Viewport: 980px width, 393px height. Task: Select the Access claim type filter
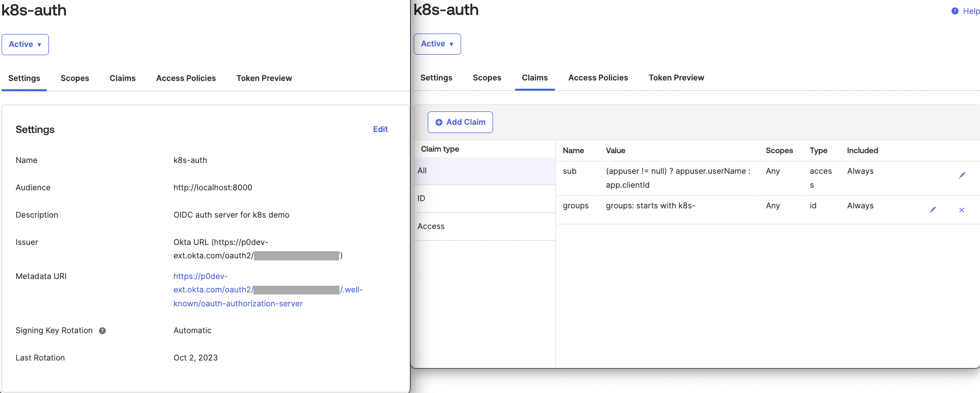pos(484,226)
